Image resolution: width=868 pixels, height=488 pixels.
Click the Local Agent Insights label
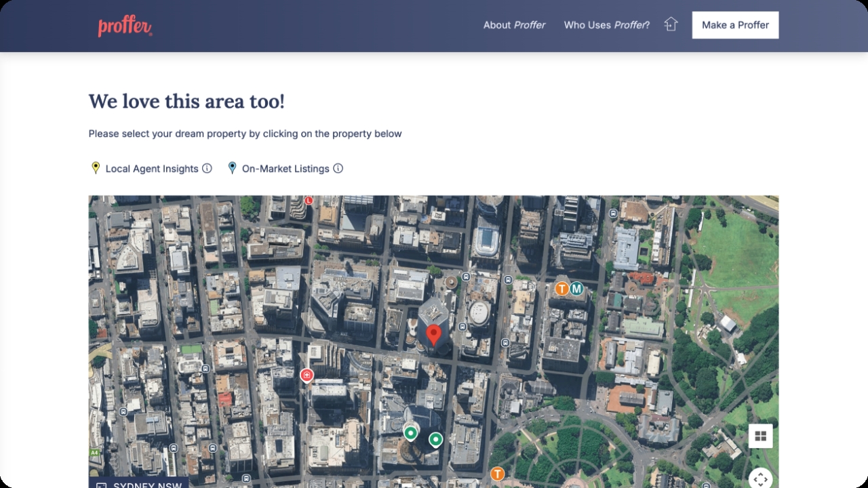(152, 169)
